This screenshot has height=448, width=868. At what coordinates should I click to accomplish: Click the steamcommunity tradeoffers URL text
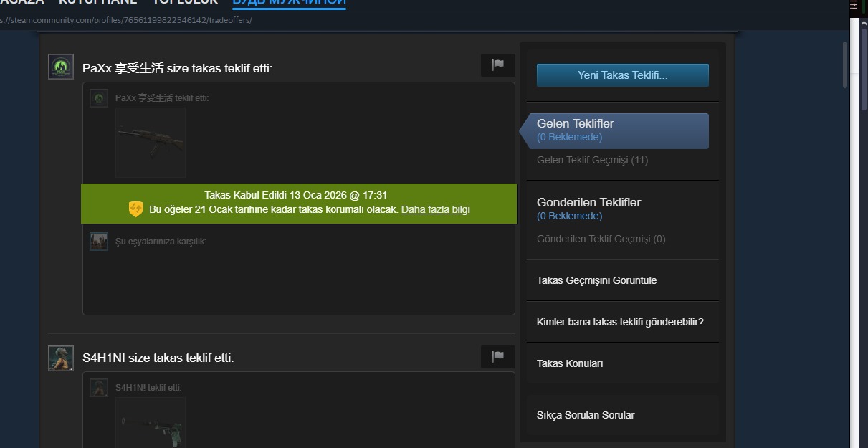[126, 20]
